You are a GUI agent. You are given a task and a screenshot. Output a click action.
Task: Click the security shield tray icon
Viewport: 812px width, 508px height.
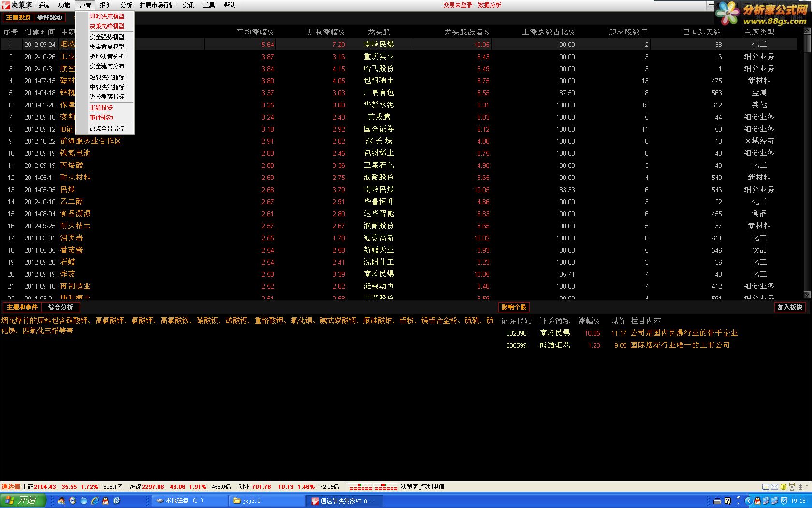[784, 501]
